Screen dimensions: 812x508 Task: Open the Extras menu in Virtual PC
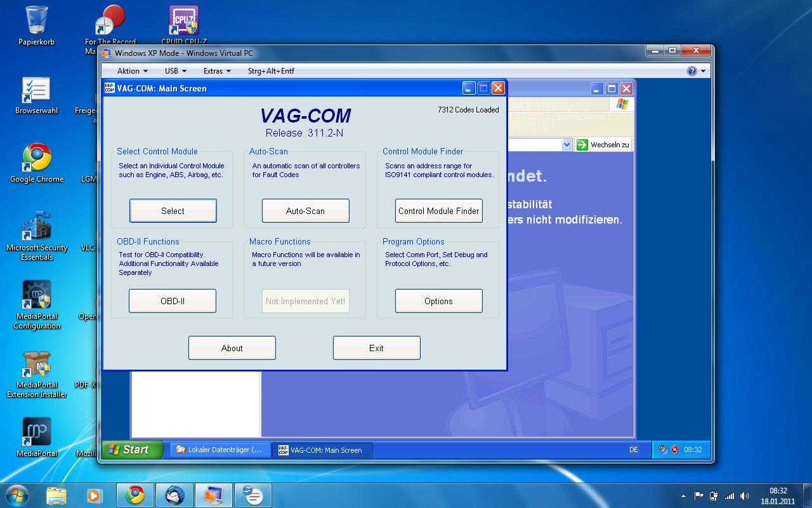217,71
